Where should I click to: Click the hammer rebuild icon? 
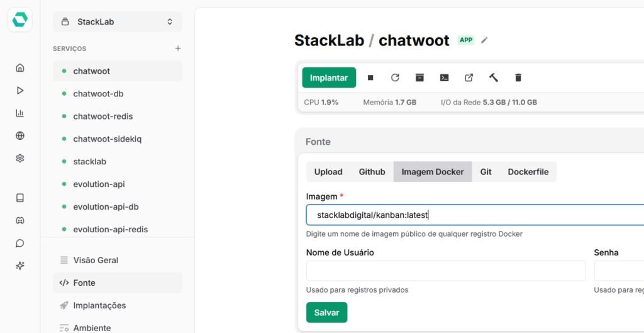(494, 77)
